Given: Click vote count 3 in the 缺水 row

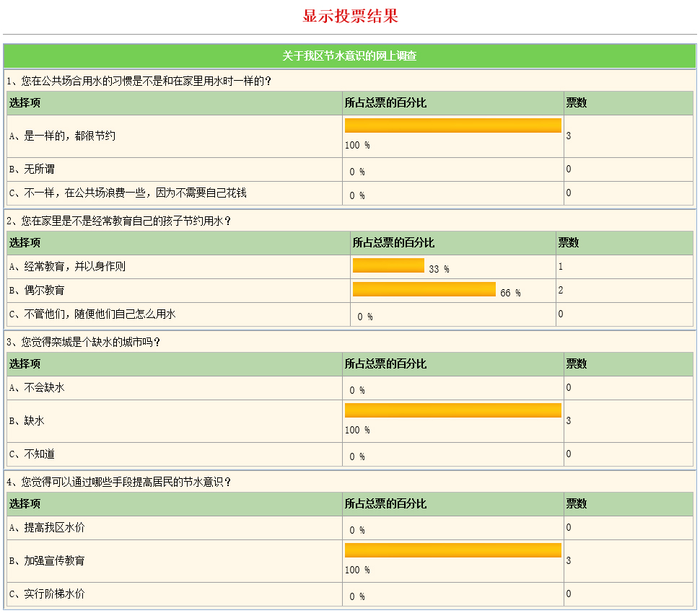Looking at the screenshot, I should (x=569, y=420).
